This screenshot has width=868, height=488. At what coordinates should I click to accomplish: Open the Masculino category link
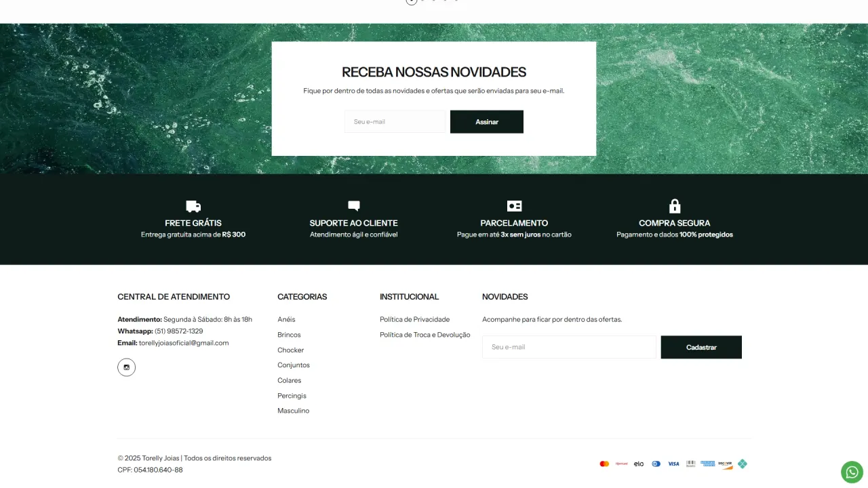(x=293, y=411)
